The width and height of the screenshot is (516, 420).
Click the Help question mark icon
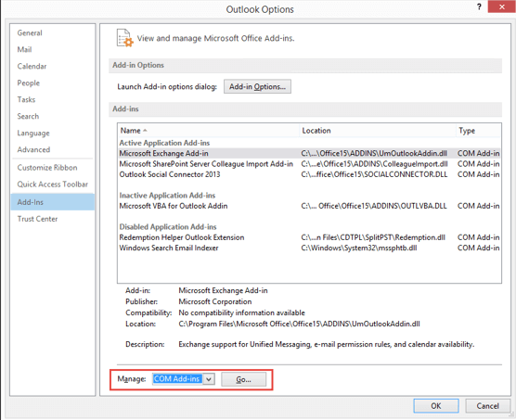[479, 6]
